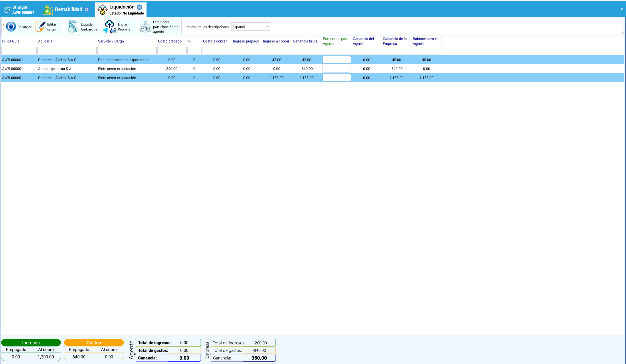Screen dimensions: 626x364
Task: Click the Liquidar Embarque button label
Action: (89, 27)
